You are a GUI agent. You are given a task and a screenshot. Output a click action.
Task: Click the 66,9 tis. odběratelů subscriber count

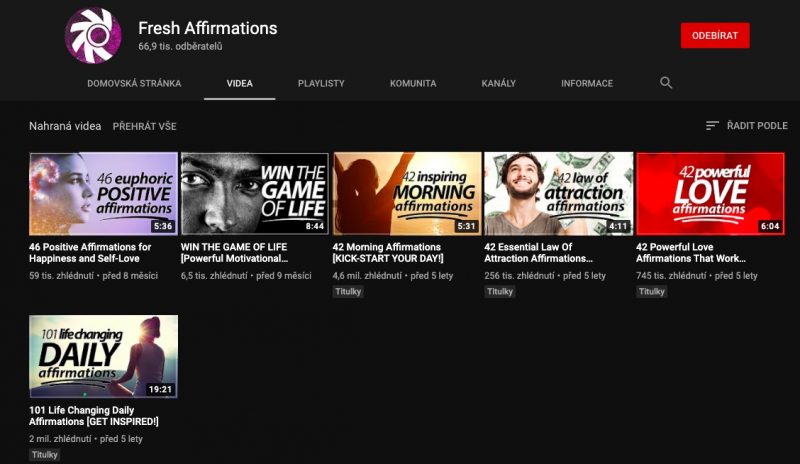[x=180, y=46]
